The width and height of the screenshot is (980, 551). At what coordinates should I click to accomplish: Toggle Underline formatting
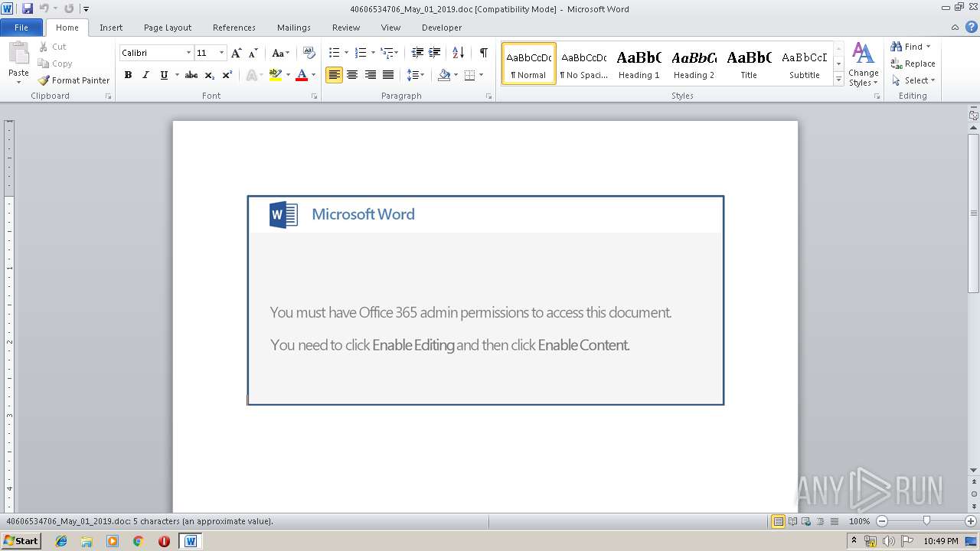pyautogui.click(x=164, y=75)
